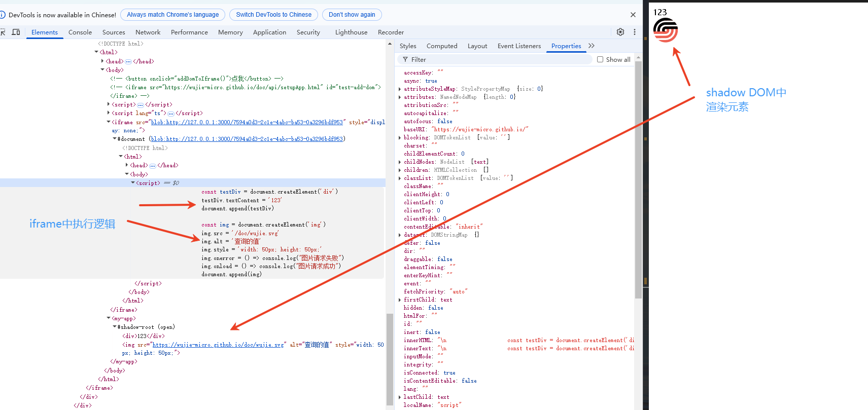Open the Memory tab
Screen dimensions: 868x410
click(x=230, y=32)
